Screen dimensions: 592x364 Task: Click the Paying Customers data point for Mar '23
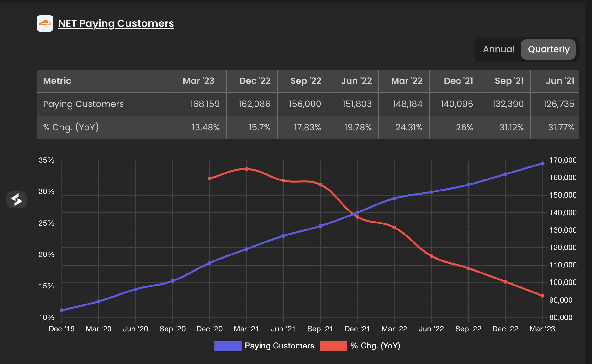[542, 164]
